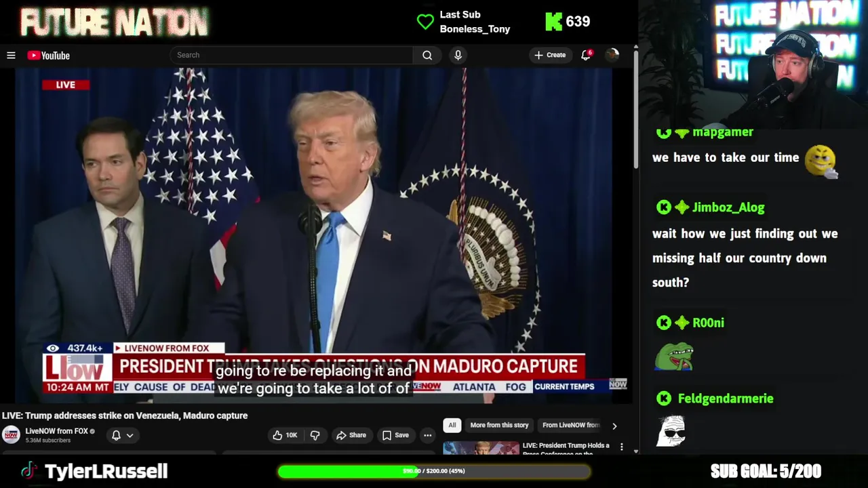Screen dimensions: 868x488
Task: Click the Pepe frog emote in chat
Action: pyautogui.click(x=674, y=357)
